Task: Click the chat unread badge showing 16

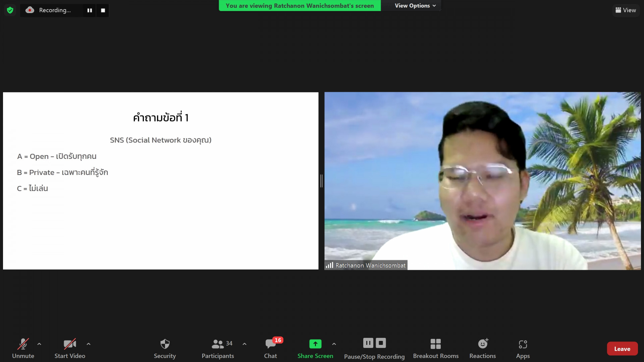Action: tap(278, 340)
